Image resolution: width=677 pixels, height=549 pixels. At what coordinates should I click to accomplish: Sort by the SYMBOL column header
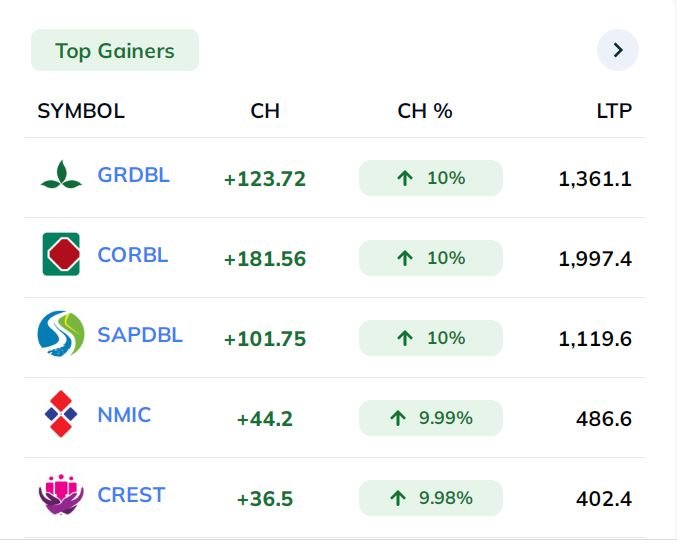81,111
